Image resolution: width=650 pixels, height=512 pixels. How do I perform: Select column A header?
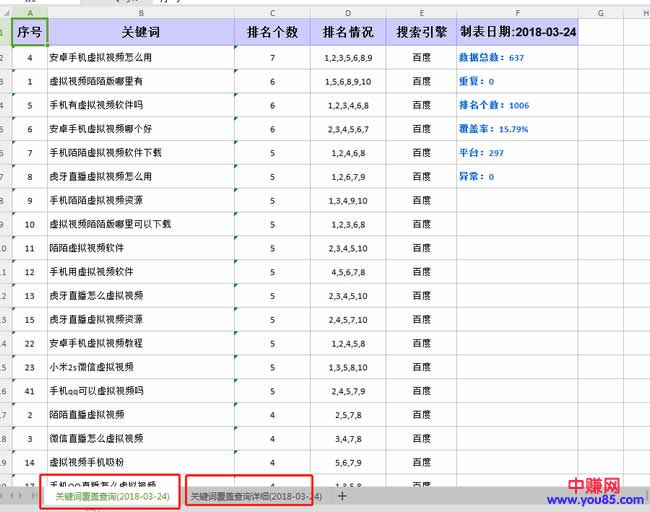(x=29, y=12)
